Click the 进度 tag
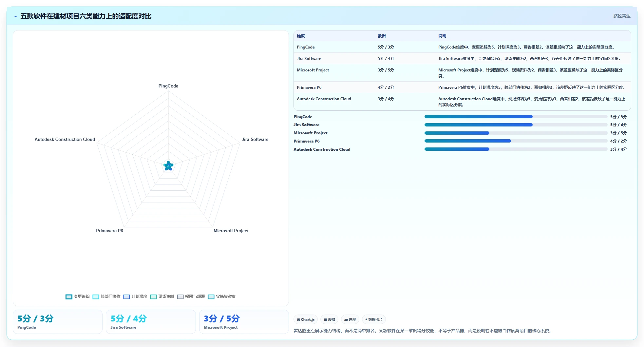Viewport: 644px width, 347px height. point(350,319)
